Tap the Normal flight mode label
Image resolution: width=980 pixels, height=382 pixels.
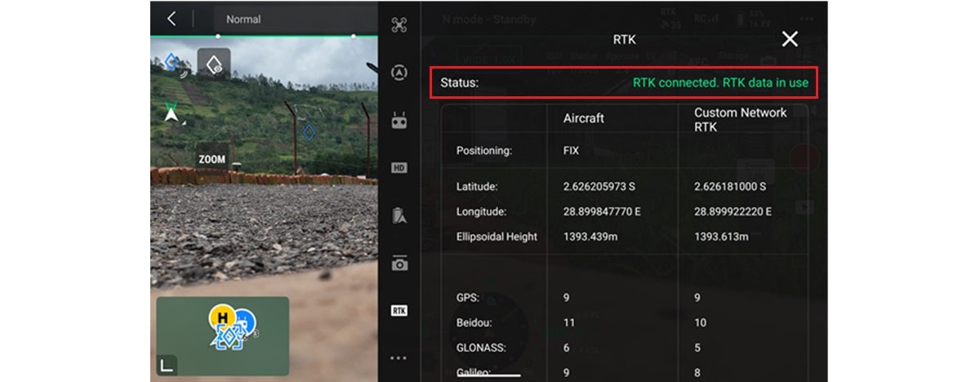coord(243,19)
